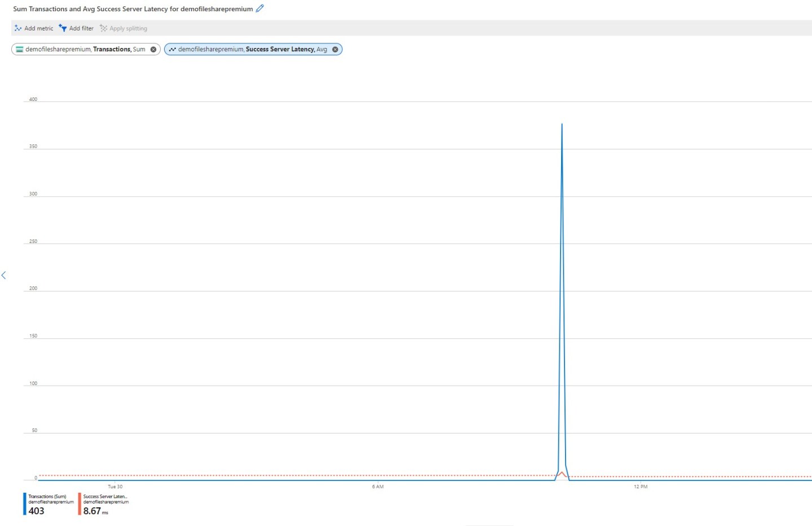The height and width of the screenshot is (526, 812).
Task: Remove the Transactions Sum metric
Action: pos(153,50)
